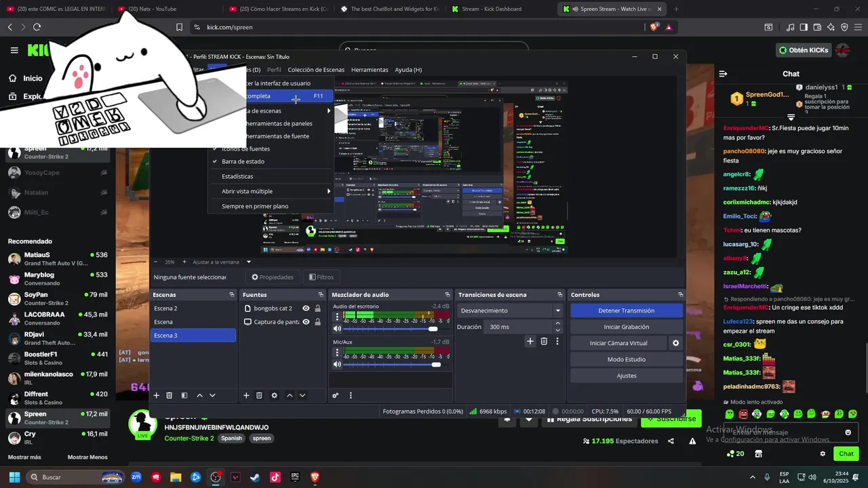The height and width of the screenshot is (488, 868).
Task: Enable Modo Estudio
Action: 627,359
